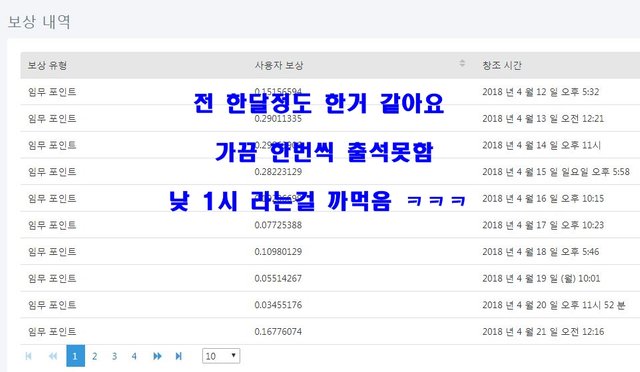Select page 1 in the pagination
The image size is (640, 372).
coord(76,356)
